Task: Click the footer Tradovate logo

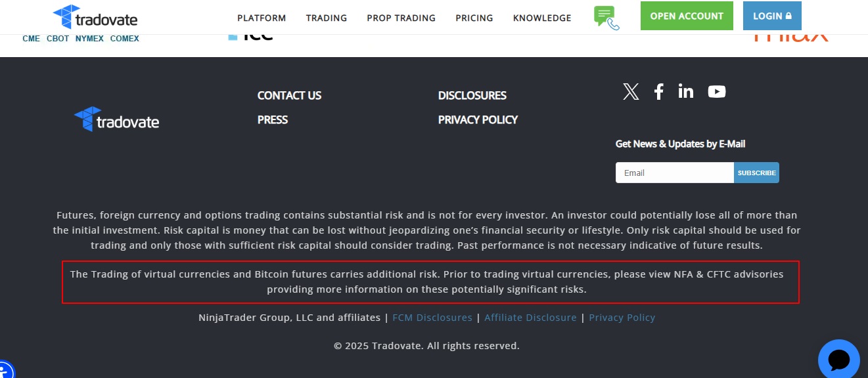Action: [x=116, y=119]
